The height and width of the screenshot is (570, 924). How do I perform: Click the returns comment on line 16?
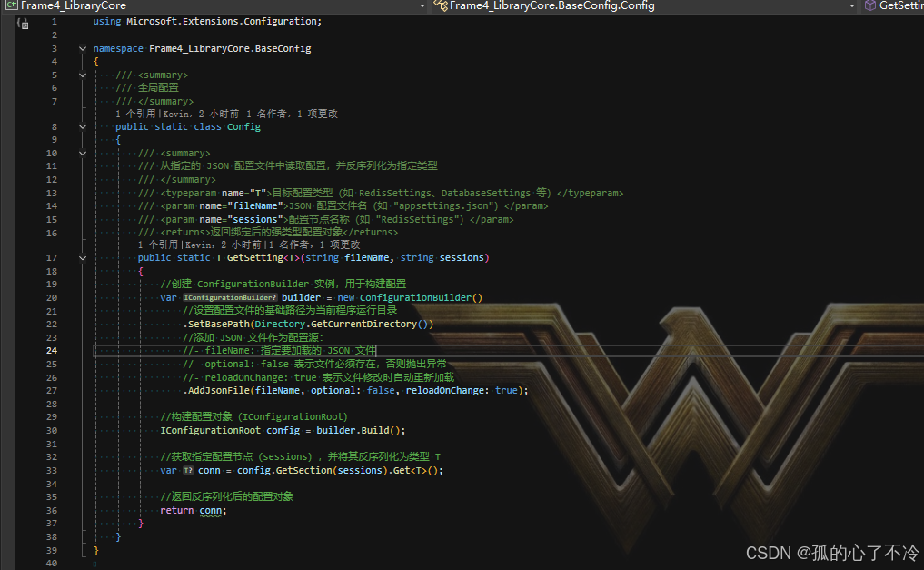[268, 232]
